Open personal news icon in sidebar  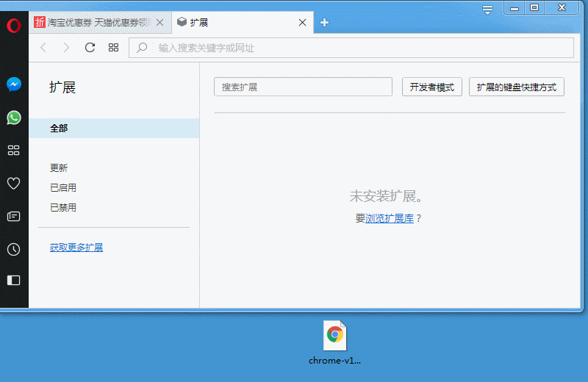13,217
